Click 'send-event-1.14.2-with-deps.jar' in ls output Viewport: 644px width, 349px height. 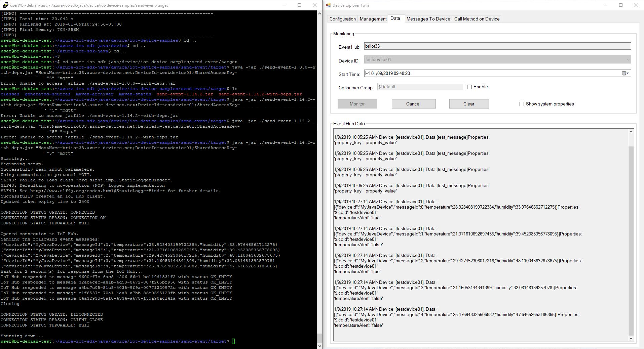pyautogui.click(x=260, y=94)
